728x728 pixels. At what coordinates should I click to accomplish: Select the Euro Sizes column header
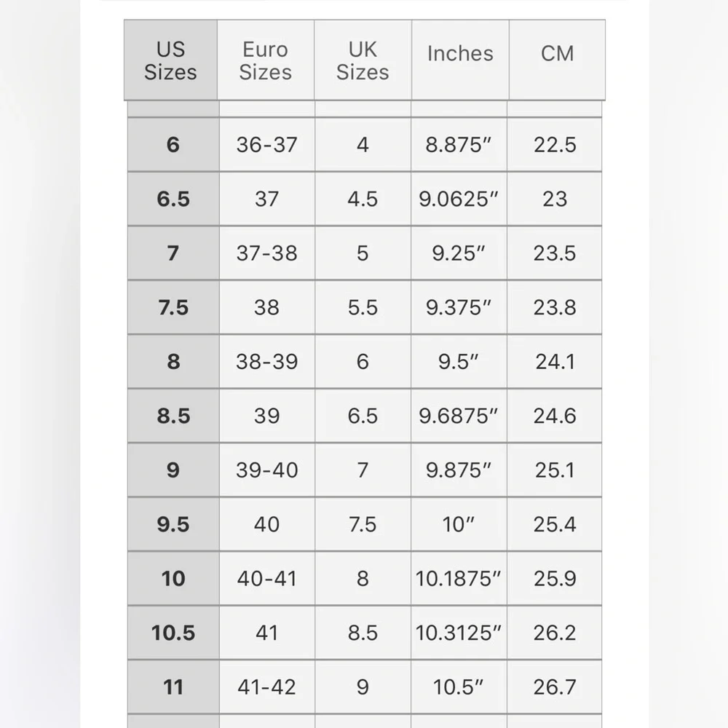[266, 60]
